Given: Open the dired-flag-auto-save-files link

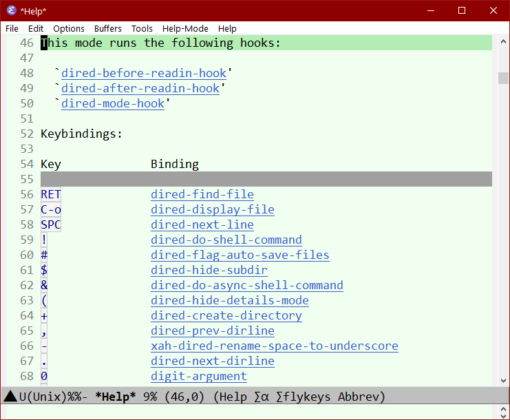Looking at the screenshot, I should coord(240,255).
